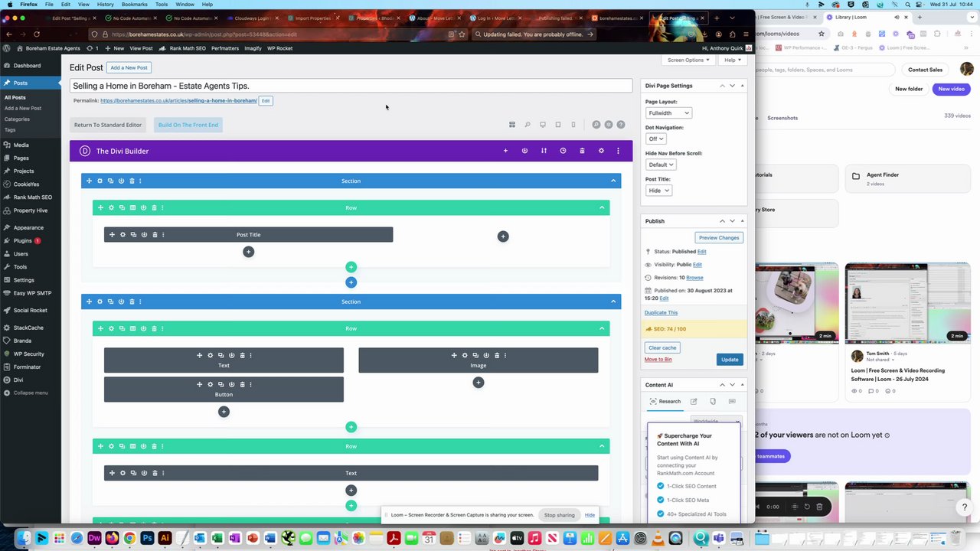Open the Divi Builder portability arrows icon
Viewport: 980px width, 551px height.
pos(544,151)
